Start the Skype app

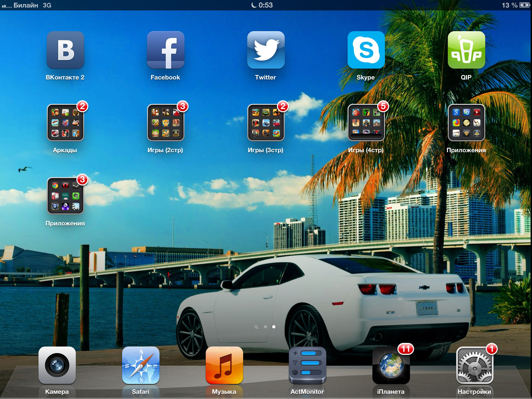tap(366, 50)
